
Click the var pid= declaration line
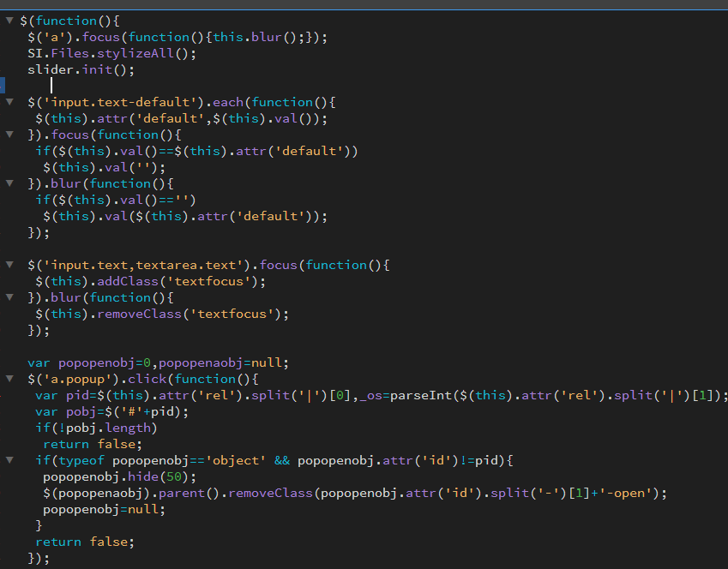coord(382,395)
